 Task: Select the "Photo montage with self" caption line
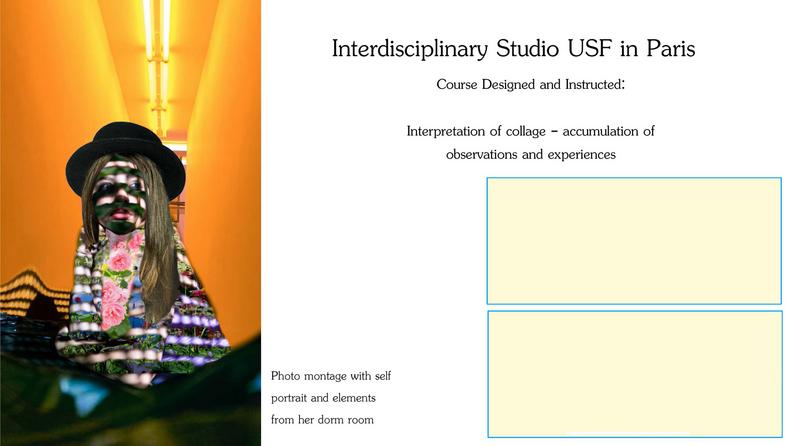tap(331, 376)
